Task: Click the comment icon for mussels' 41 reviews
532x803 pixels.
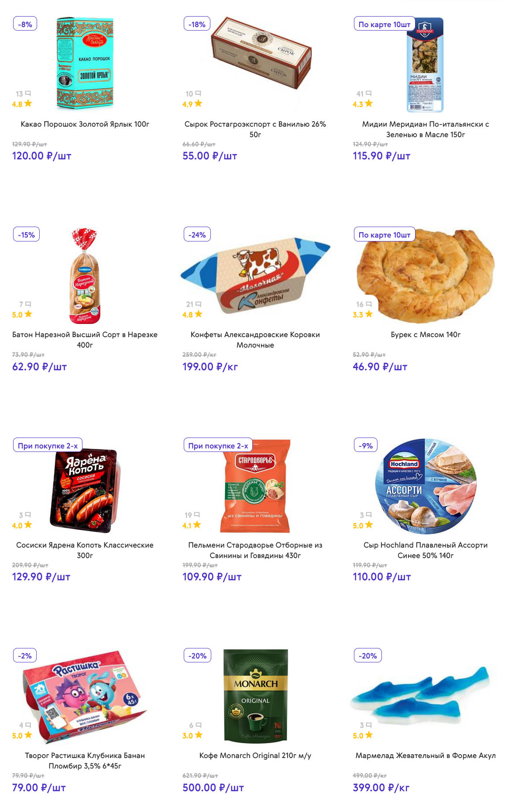Action: 369,93
